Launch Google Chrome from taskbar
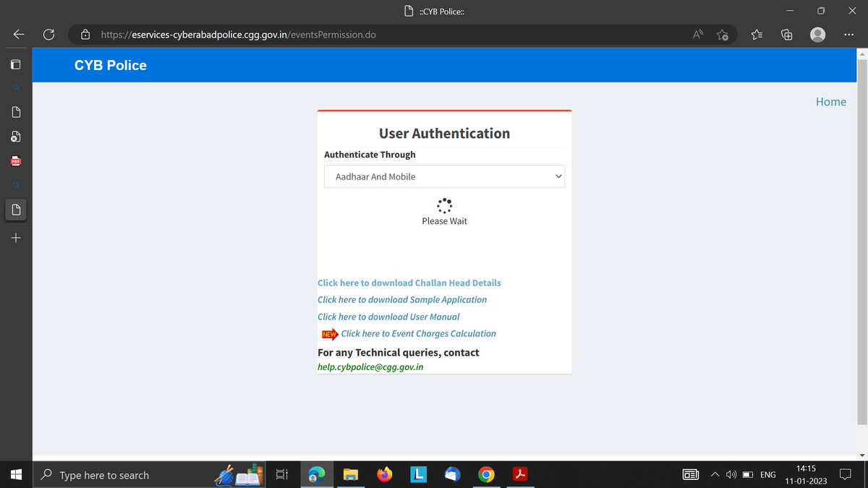Image resolution: width=868 pixels, height=488 pixels. pyautogui.click(x=487, y=475)
